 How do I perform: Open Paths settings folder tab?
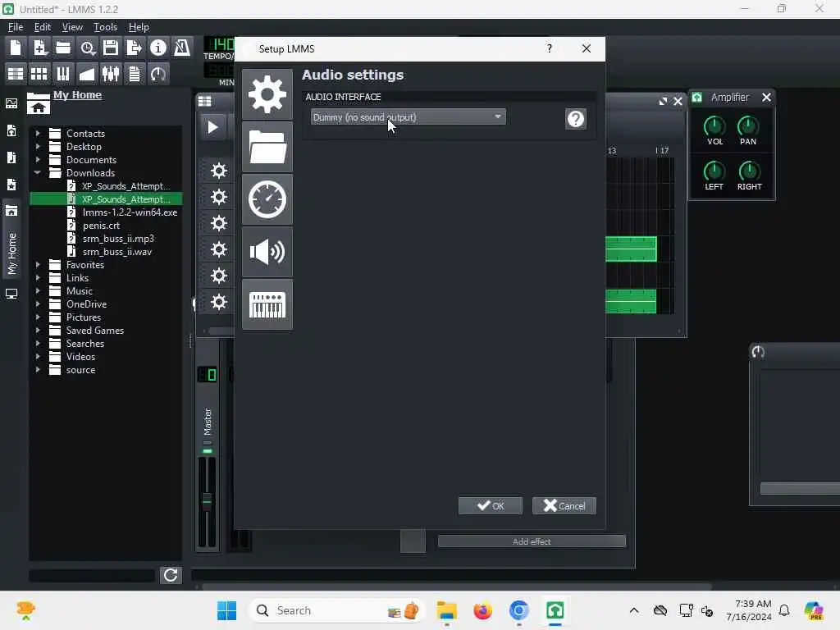pos(267,147)
